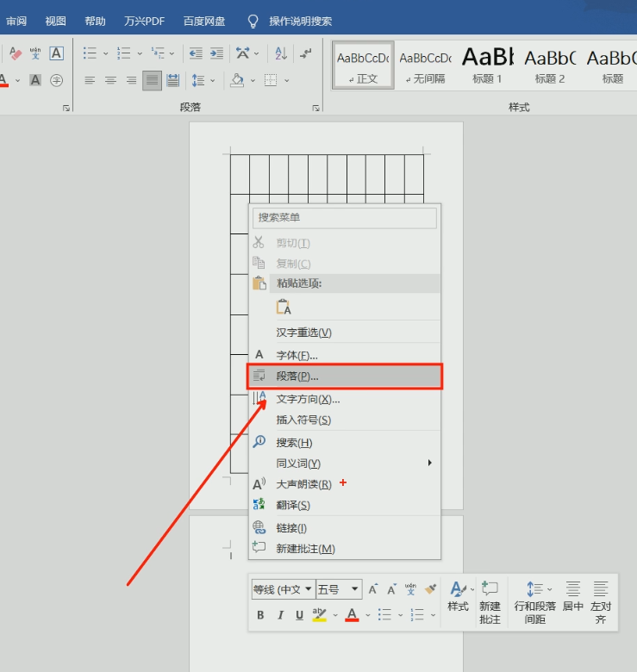Open font size dropdown in mini toolbar

(354, 588)
